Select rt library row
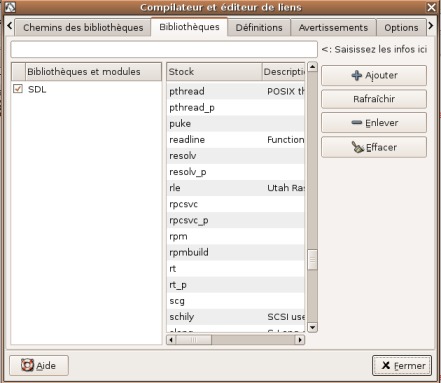 pyautogui.click(x=236, y=269)
